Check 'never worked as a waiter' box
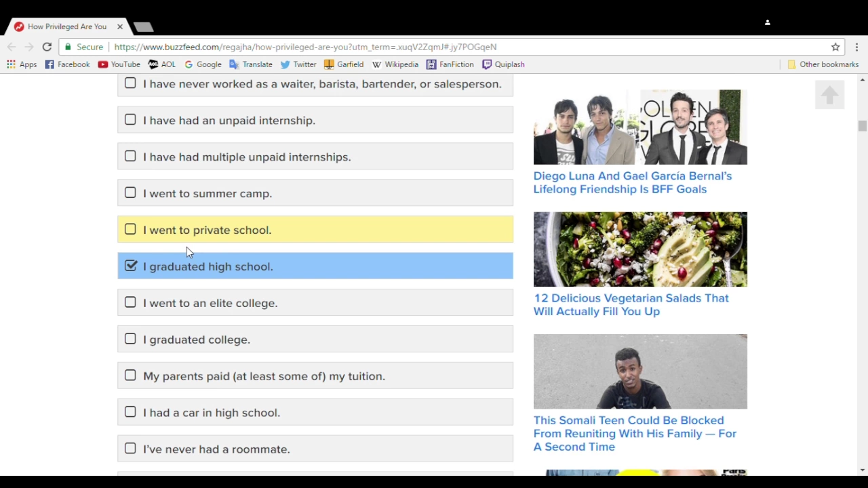The width and height of the screenshot is (868, 488). click(x=130, y=83)
